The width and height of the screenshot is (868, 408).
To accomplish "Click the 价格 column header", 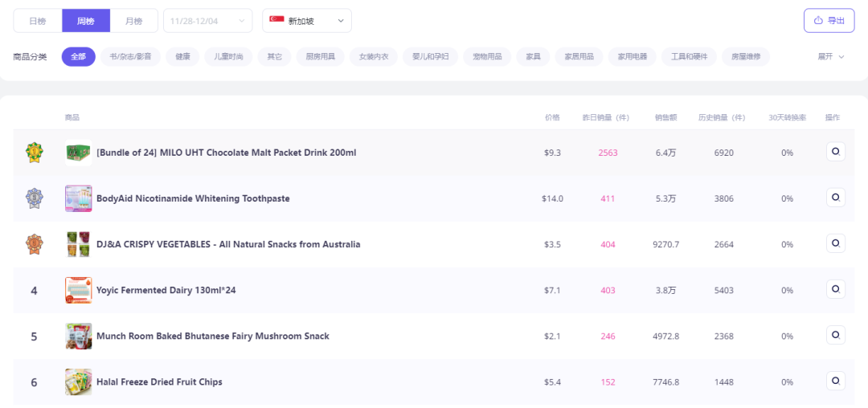I will [x=552, y=118].
